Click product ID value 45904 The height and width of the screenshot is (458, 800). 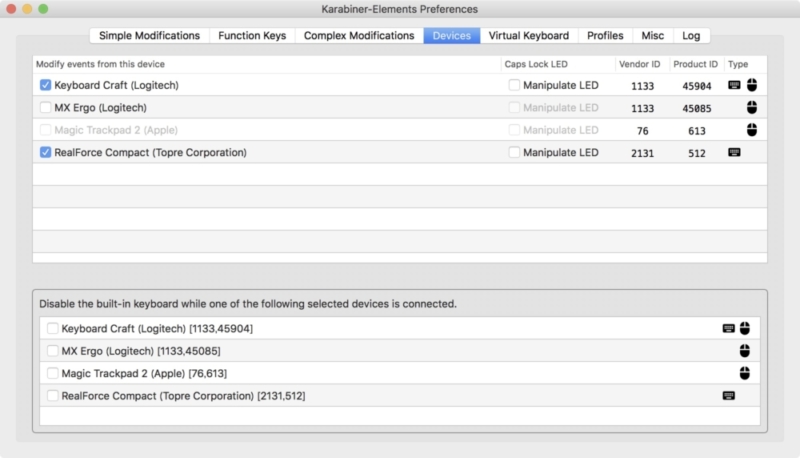696,86
